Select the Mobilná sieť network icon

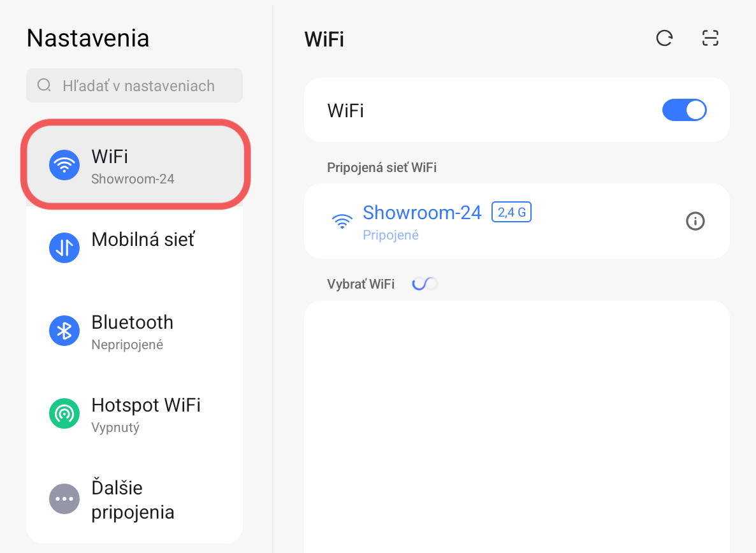(64, 248)
